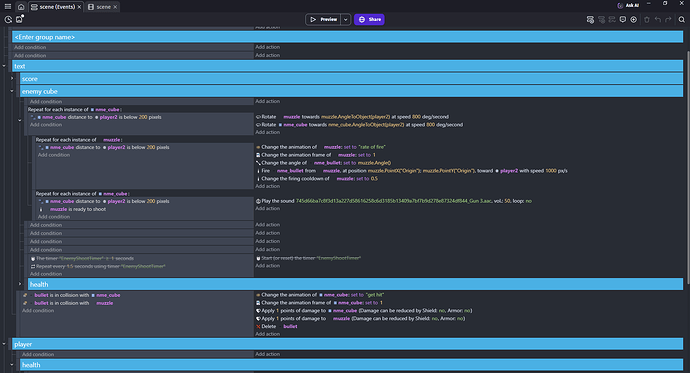Click 'Repeat for each instance of muzzle' header
This screenshot has width=690, height=373.
click(x=79, y=140)
